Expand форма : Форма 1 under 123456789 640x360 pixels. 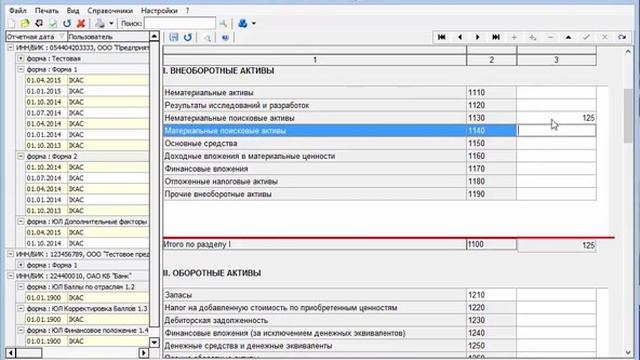click(x=20, y=265)
